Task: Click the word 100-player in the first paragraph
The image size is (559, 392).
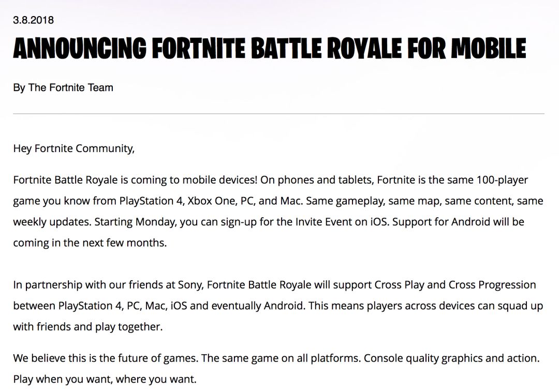Action: pos(502,180)
